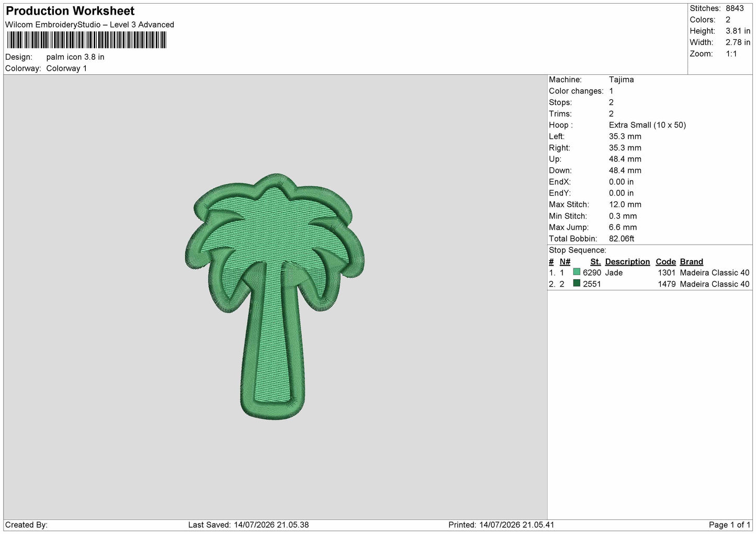756x534 pixels.
Task: Click the 'St.' column header
Action: 595,262
